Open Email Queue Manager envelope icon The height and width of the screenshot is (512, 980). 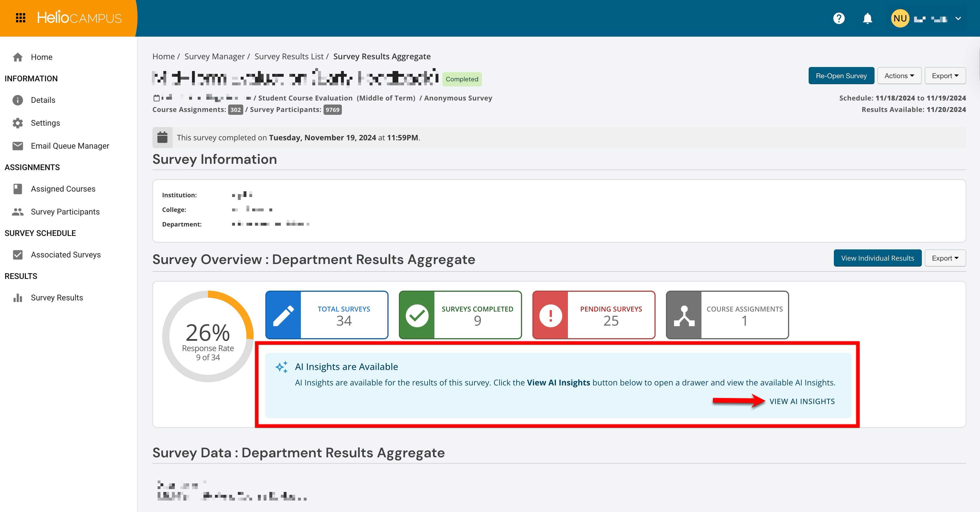click(x=17, y=146)
